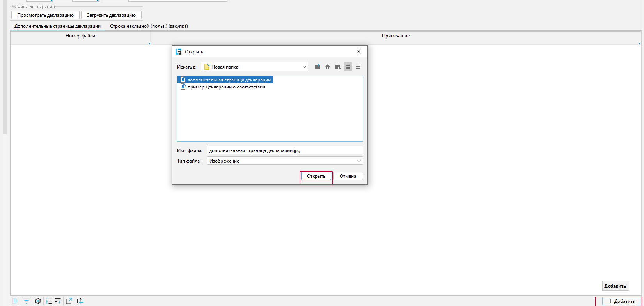The image size is (644, 306).
Task: Open table settings gear icon
Action: [38, 301]
